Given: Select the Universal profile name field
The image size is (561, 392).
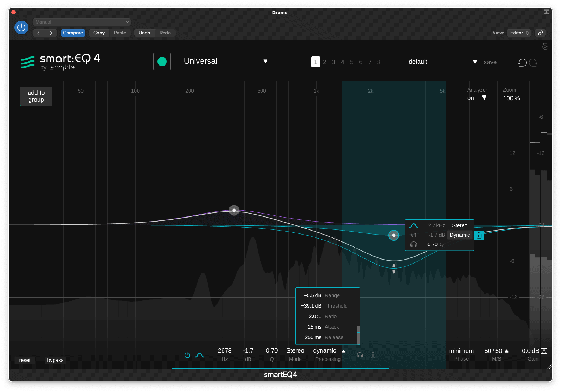Looking at the screenshot, I should point(221,61).
